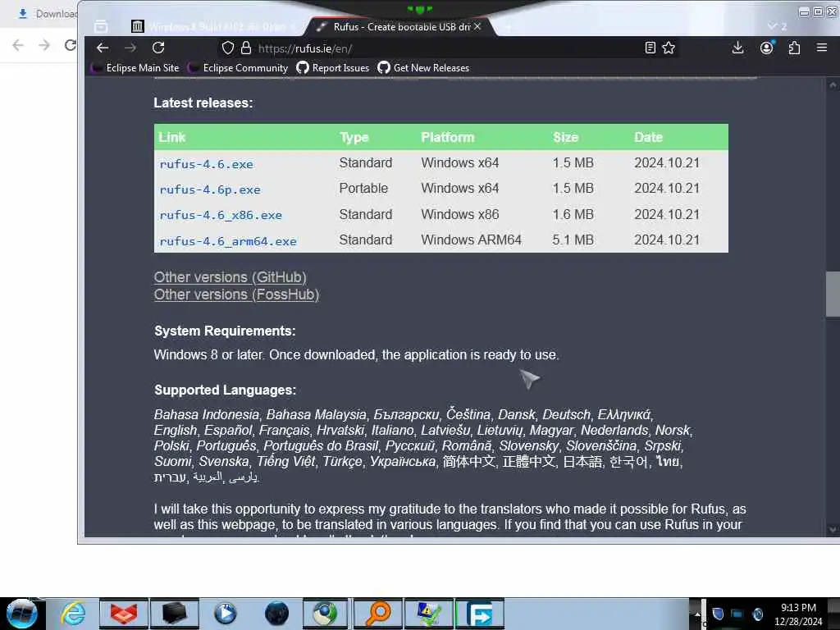Download rufus-4.6_arm64.exe
The width and height of the screenshot is (840, 630).
tap(228, 241)
